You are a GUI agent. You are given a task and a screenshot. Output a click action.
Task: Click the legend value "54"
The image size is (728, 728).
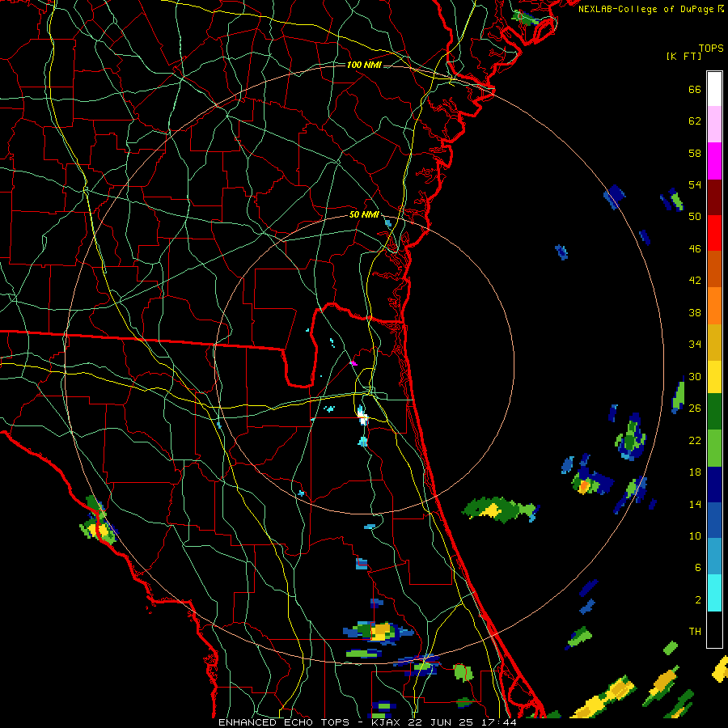coord(695,184)
